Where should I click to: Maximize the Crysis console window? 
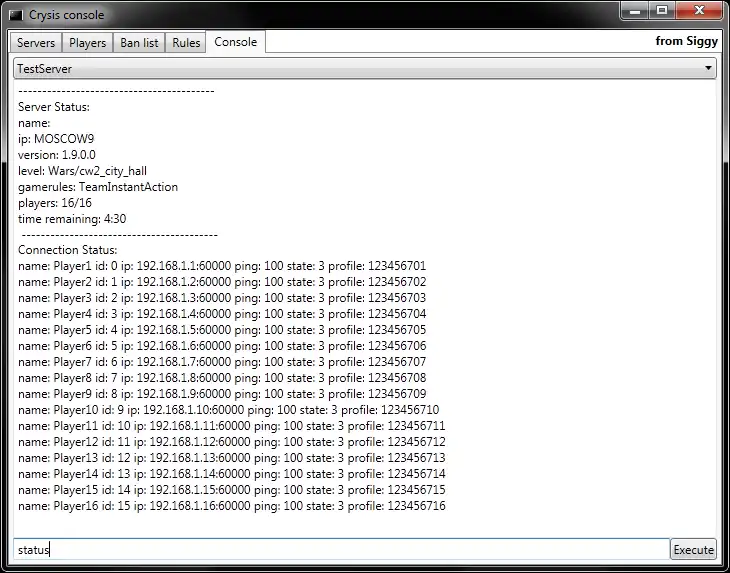(662, 10)
